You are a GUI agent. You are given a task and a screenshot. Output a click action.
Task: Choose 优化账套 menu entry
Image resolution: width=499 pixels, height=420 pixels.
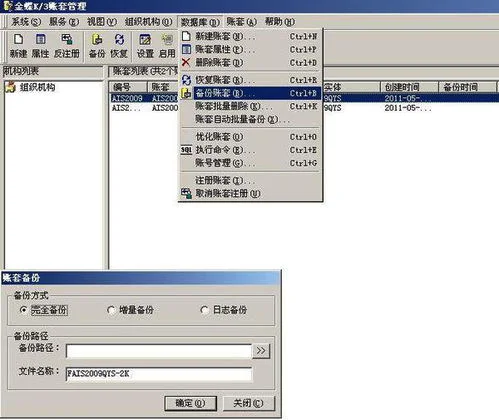(x=251, y=137)
